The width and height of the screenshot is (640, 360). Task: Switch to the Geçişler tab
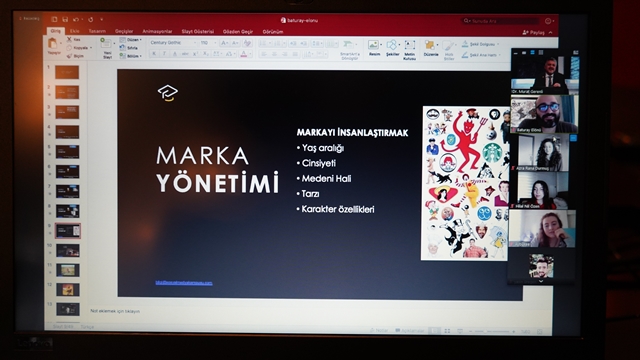pyautogui.click(x=124, y=31)
